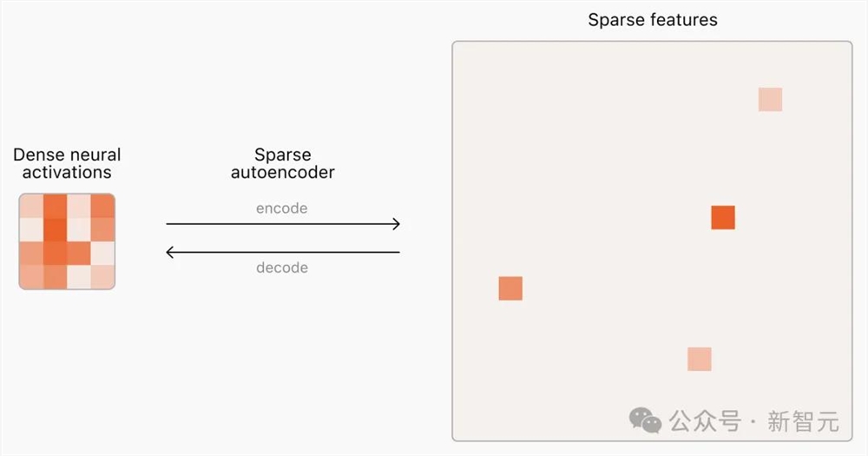Click the bottom-left cell of the dense activations grid
The image size is (868, 456).
[x=31, y=276]
